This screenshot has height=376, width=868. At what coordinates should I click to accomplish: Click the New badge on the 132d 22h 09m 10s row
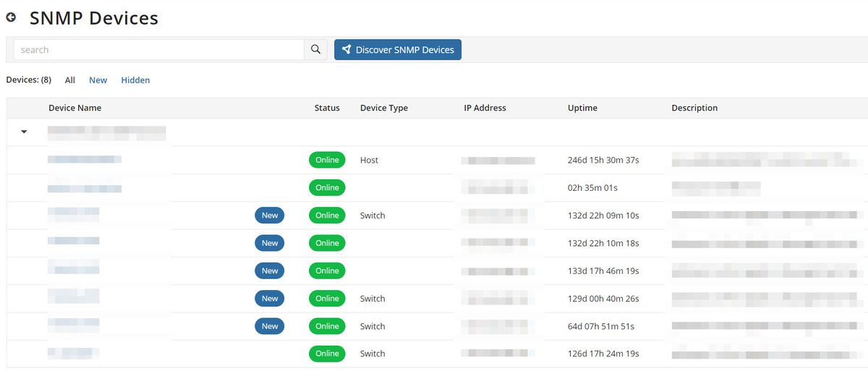(x=269, y=215)
